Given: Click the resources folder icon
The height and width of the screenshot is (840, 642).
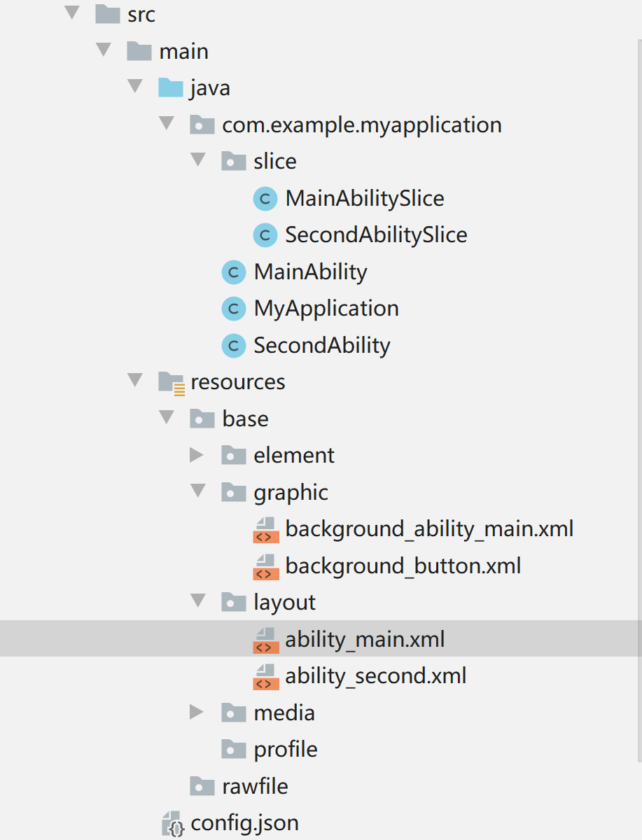Looking at the screenshot, I should click(172, 382).
